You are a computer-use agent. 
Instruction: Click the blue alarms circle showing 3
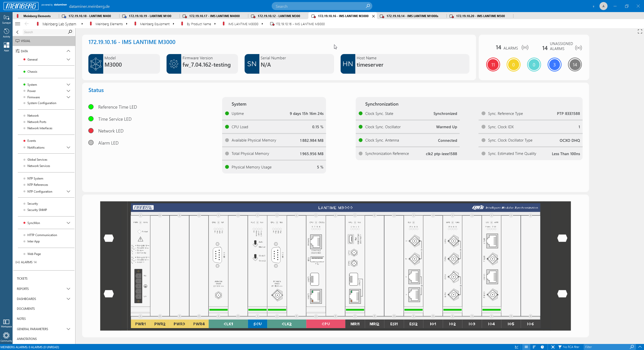tap(554, 65)
